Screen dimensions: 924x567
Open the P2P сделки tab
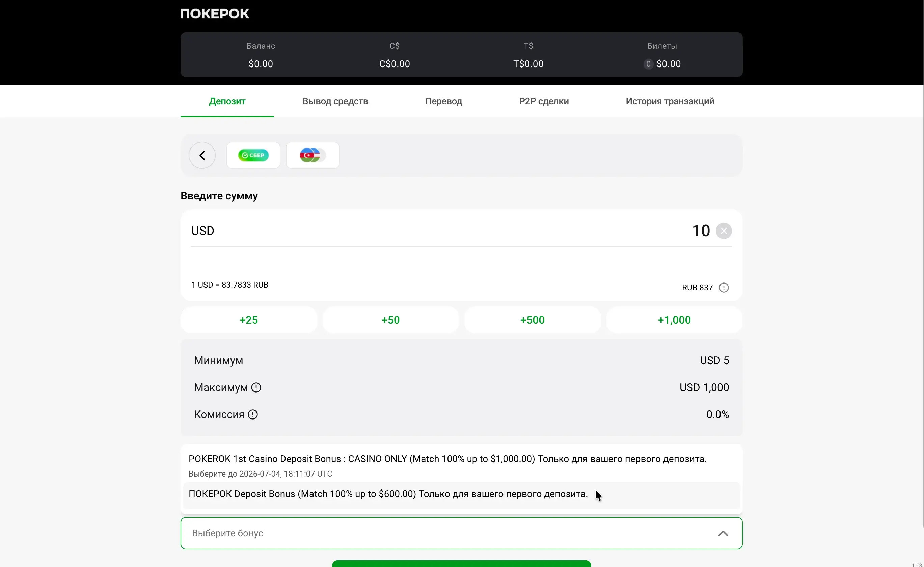[x=544, y=101]
